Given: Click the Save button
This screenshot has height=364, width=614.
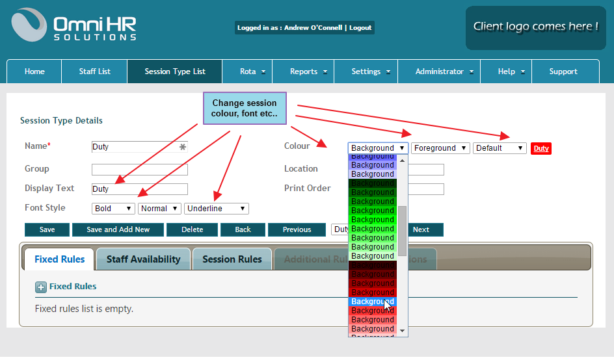Looking at the screenshot, I should 47,229.
